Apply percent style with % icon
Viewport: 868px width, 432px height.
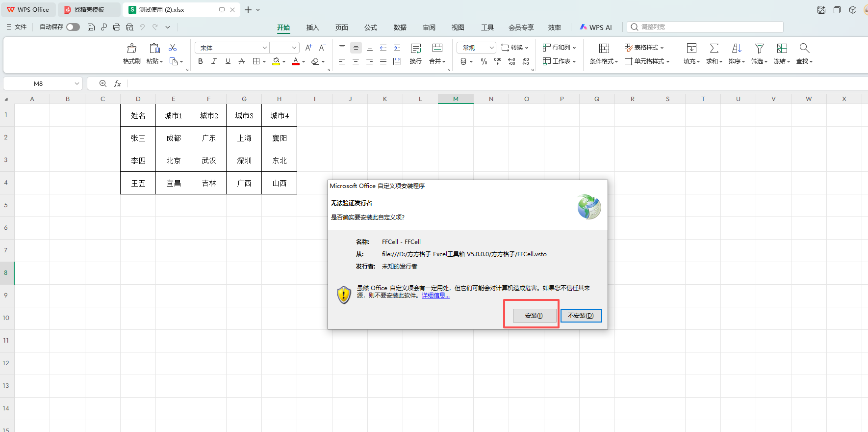pyautogui.click(x=484, y=61)
